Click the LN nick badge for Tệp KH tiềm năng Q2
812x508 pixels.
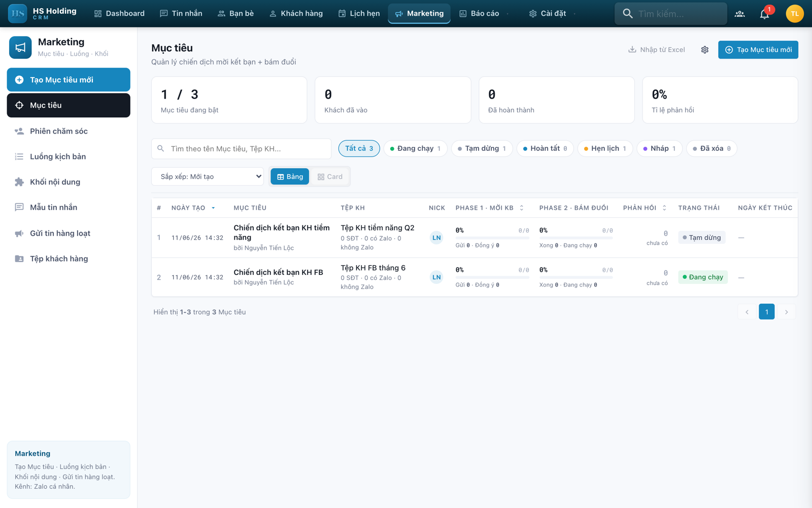pyautogui.click(x=436, y=238)
